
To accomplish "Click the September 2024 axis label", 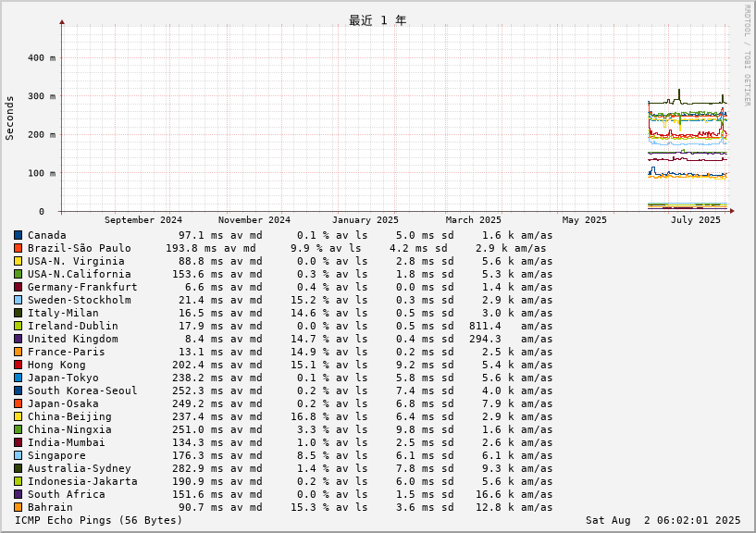I will pos(143,220).
